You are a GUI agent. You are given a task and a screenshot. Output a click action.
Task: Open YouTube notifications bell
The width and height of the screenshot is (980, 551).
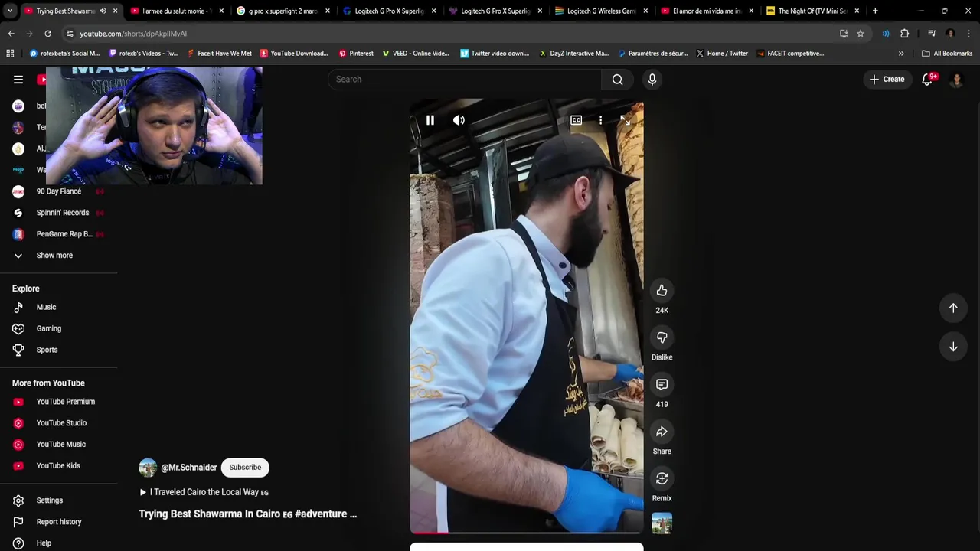(927, 80)
